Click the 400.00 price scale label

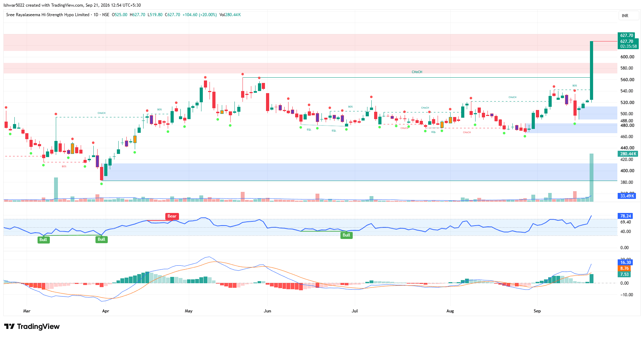(x=627, y=171)
